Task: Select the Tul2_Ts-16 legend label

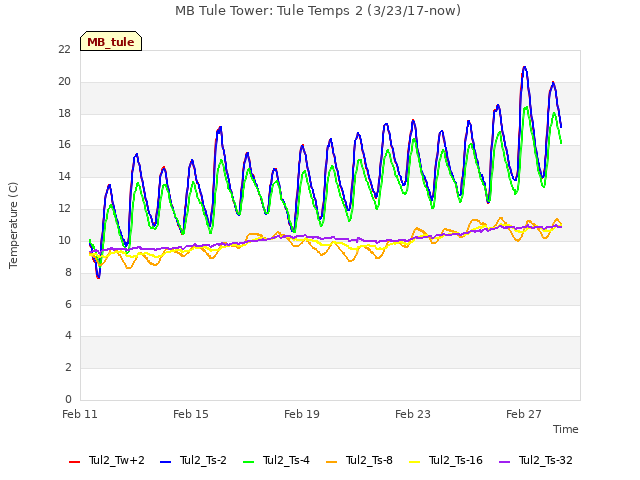Action: pos(456,460)
